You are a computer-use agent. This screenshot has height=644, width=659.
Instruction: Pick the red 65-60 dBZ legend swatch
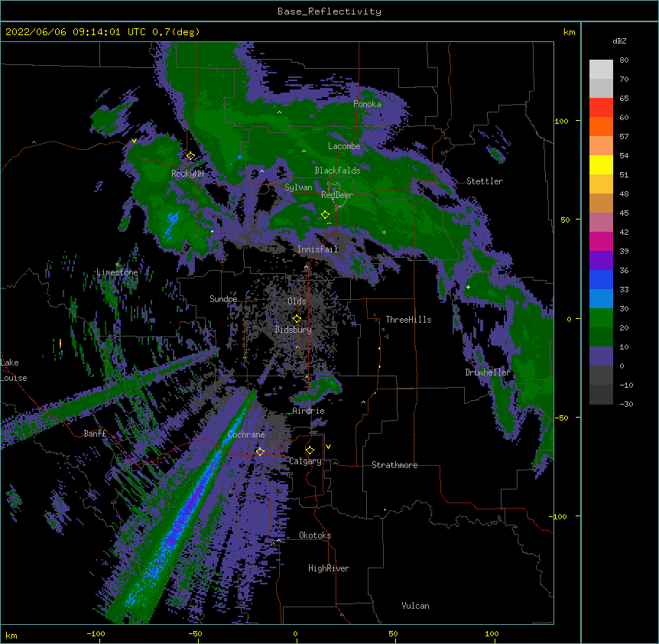[601, 107]
